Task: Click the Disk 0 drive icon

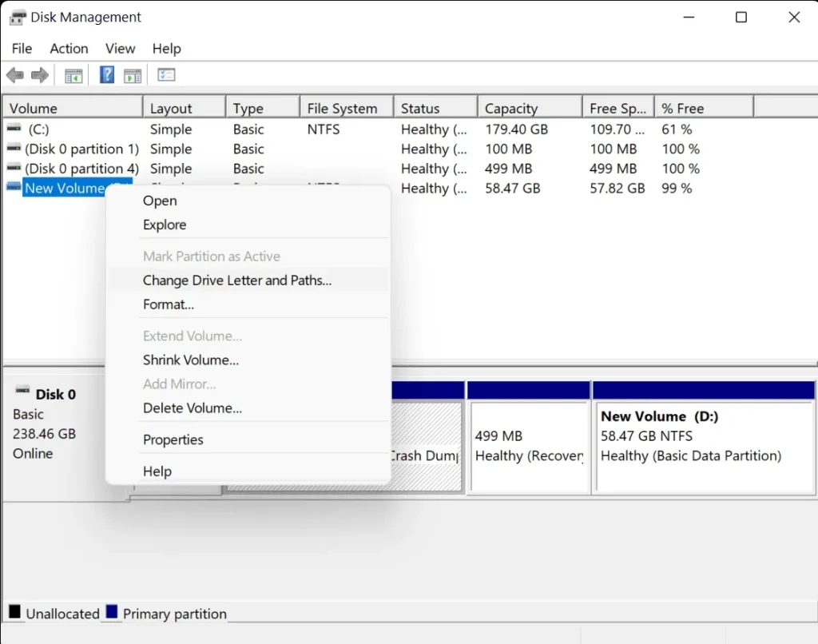Action: 23,390
